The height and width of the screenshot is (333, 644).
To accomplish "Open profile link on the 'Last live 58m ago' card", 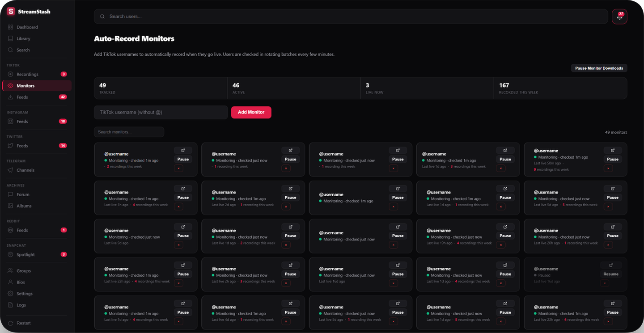I will tap(613, 150).
